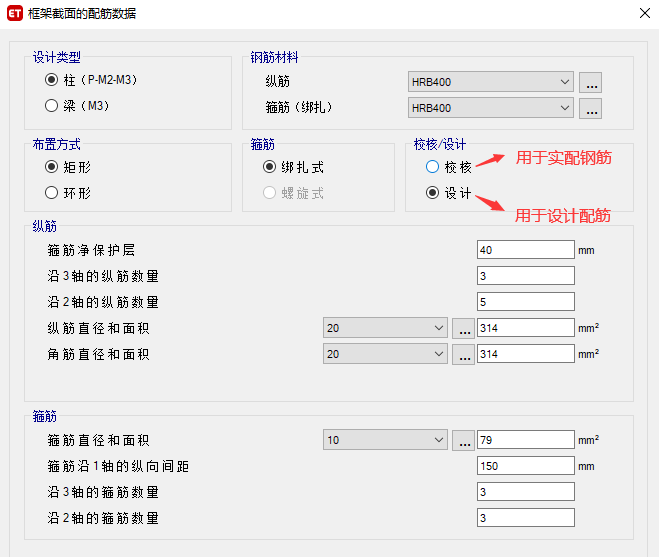659x557 pixels.
Task: Open 箍筋（绑扎）material HRB400 dropdown
Action: coord(490,108)
